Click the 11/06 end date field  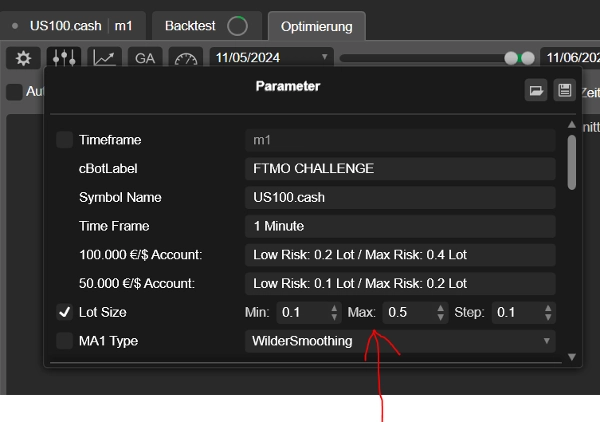(x=570, y=58)
